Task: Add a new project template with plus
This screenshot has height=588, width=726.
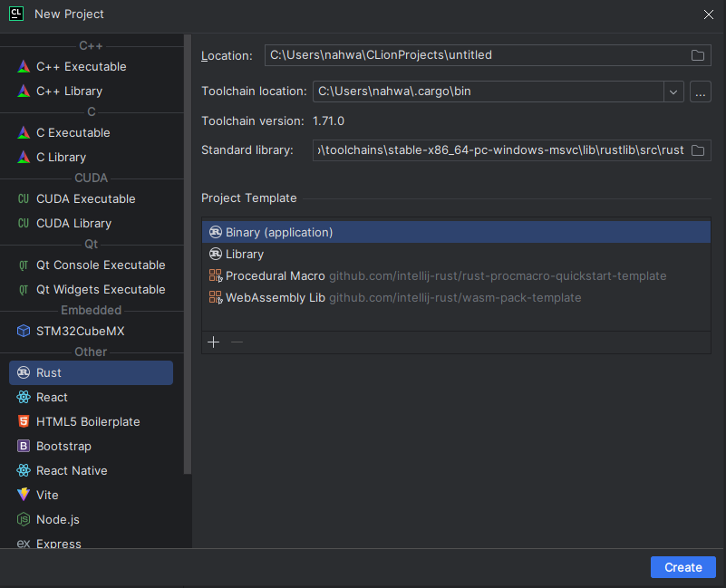Action: [x=213, y=342]
